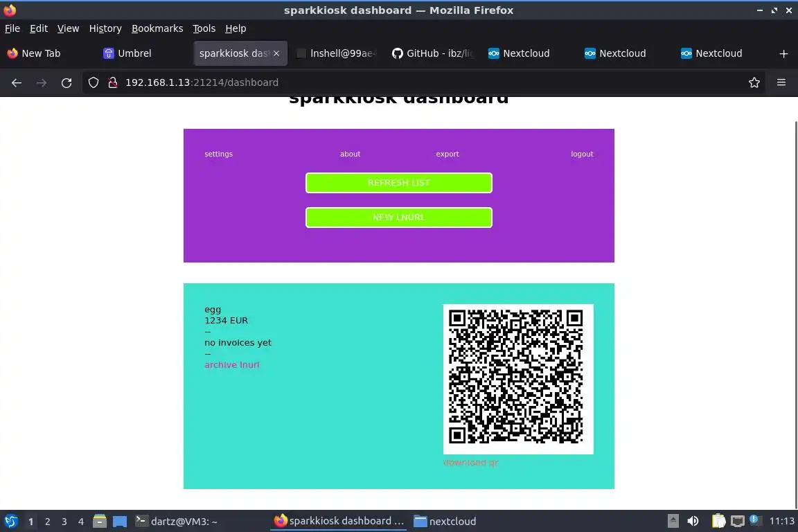The width and height of the screenshot is (798, 532).
Task: Open the clipboard tray icon
Action: click(718, 521)
